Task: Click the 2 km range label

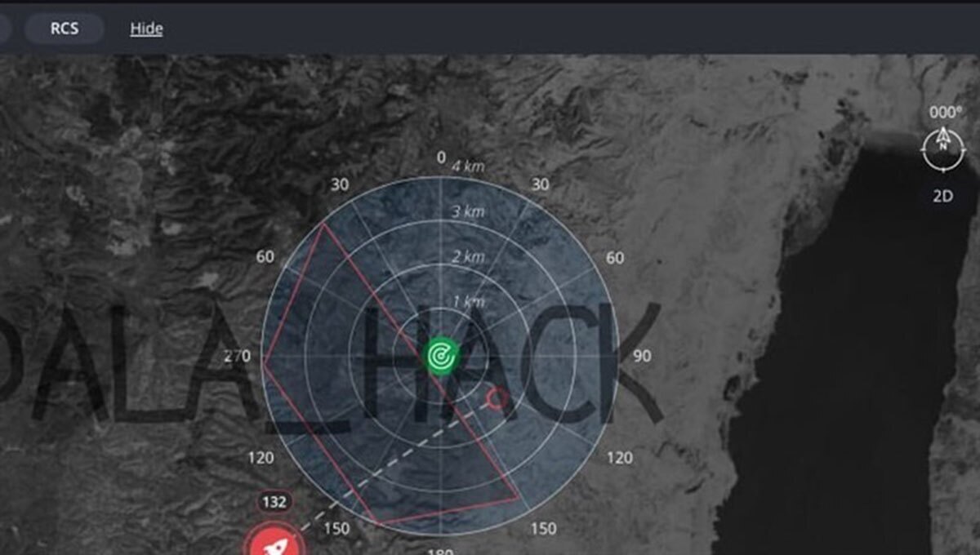Action: pyautogui.click(x=468, y=257)
